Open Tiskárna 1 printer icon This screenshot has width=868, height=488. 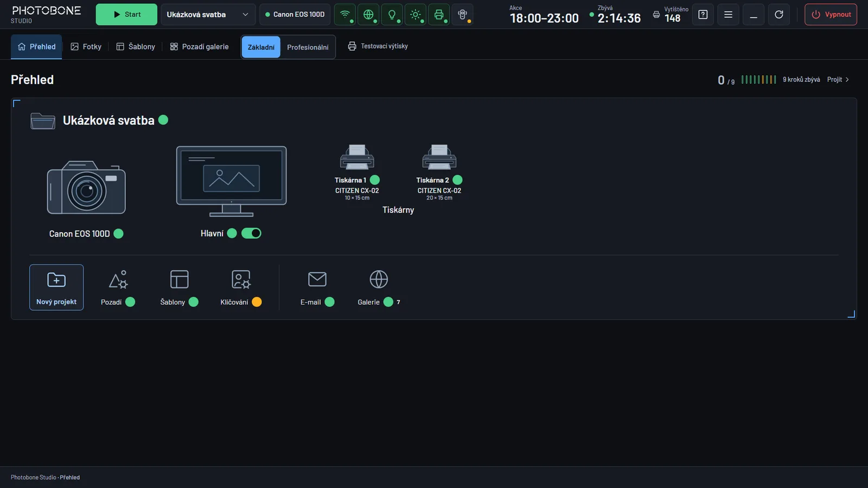pyautogui.click(x=357, y=157)
